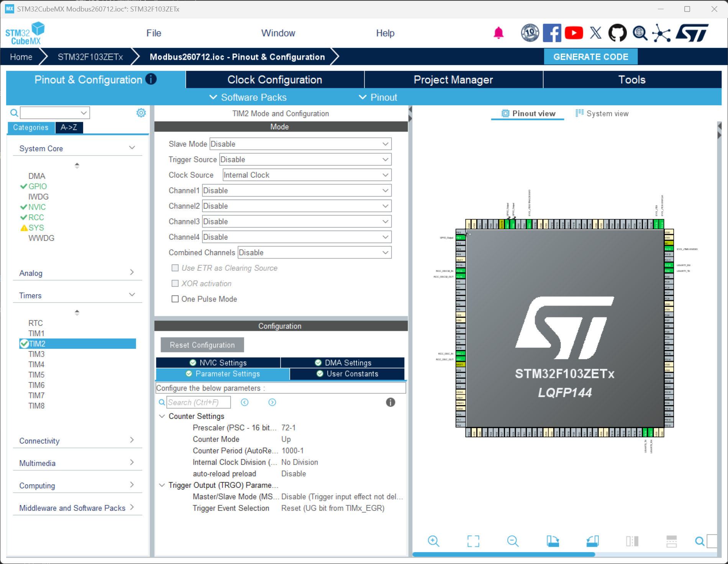Collapse the Counter Settings group
The image size is (728, 564).
click(162, 416)
